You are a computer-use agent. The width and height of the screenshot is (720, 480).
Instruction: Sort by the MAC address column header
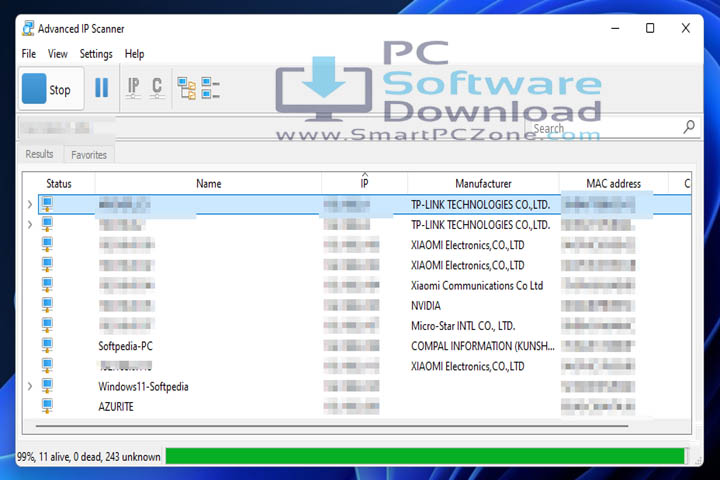613,184
